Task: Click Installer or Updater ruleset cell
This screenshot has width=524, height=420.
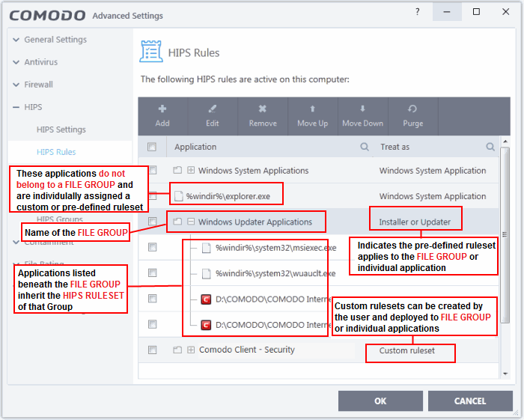Action: pos(415,222)
